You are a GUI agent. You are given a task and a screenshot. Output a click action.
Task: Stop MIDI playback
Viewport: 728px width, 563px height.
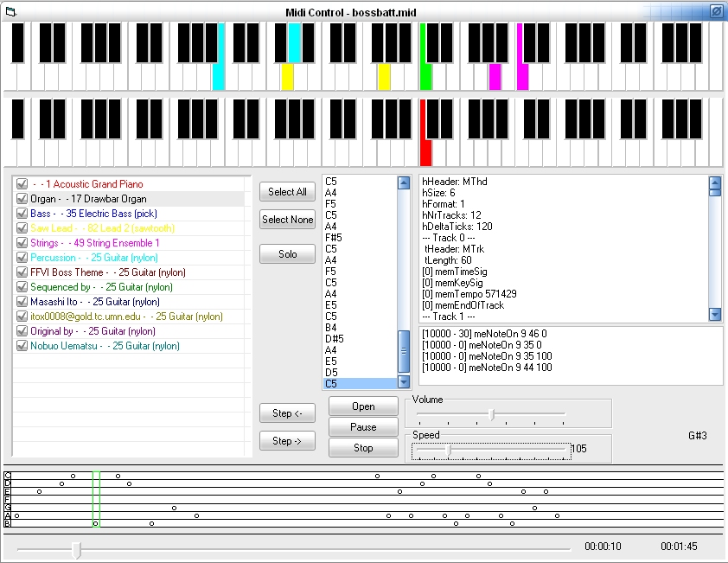363,448
